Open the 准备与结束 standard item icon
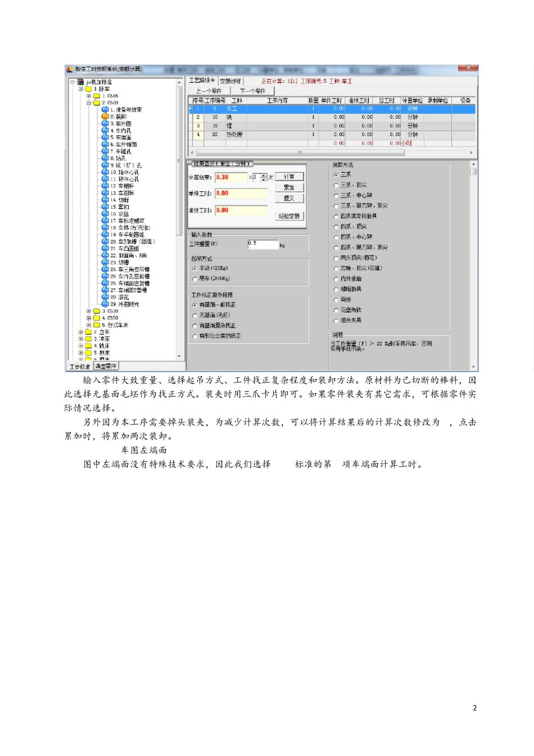This screenshot has height=756, width=534. click(x=105, y=110)
